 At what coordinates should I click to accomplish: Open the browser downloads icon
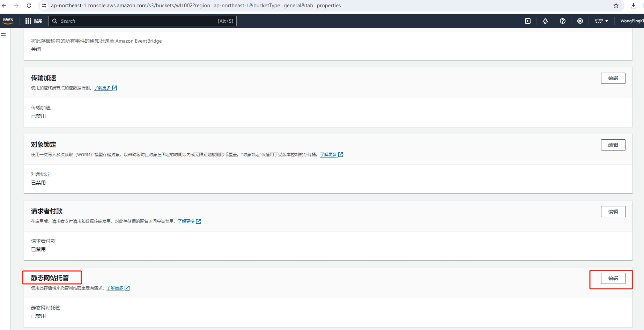click(x=634, y=6)
